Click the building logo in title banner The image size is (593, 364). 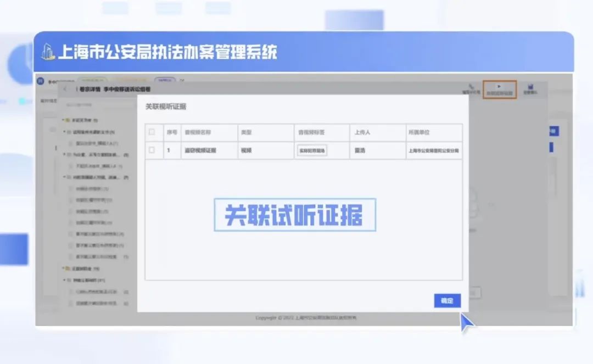point(48,52)
